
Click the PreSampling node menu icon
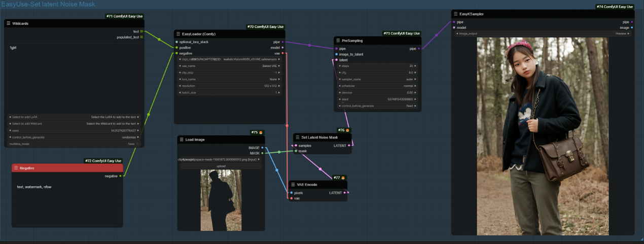[338, 41]
